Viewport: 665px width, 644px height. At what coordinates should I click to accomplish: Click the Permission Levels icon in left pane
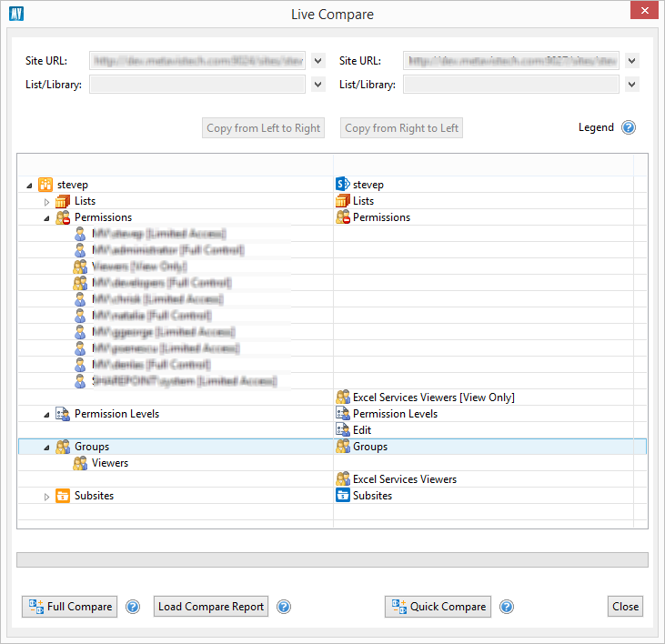coord(63,414)
